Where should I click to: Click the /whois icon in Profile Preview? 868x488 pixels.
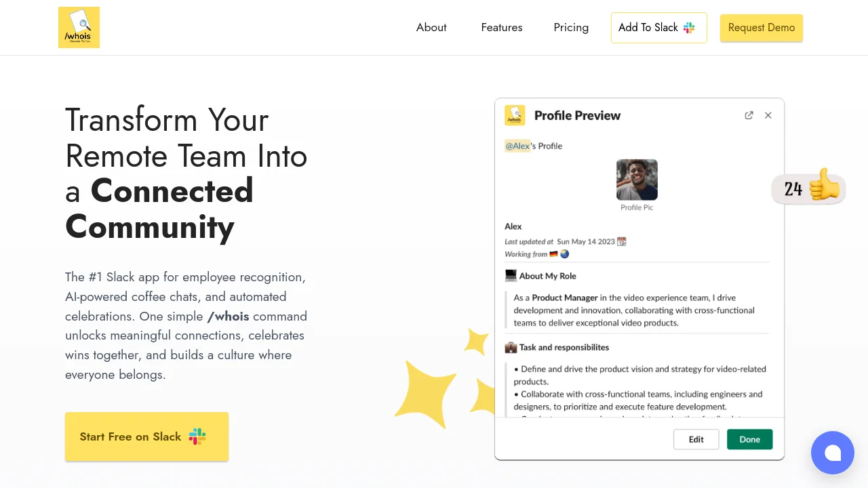[x=515, y=115]
